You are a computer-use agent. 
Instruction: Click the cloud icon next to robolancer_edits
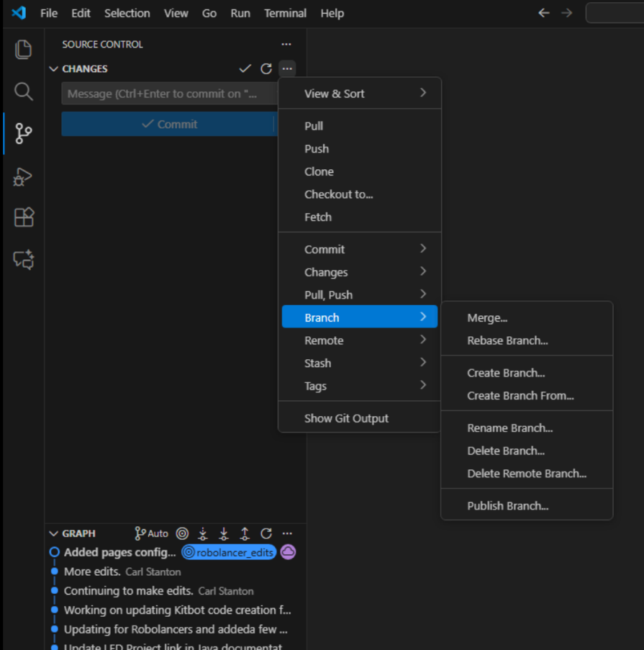[x=288, y=551]
